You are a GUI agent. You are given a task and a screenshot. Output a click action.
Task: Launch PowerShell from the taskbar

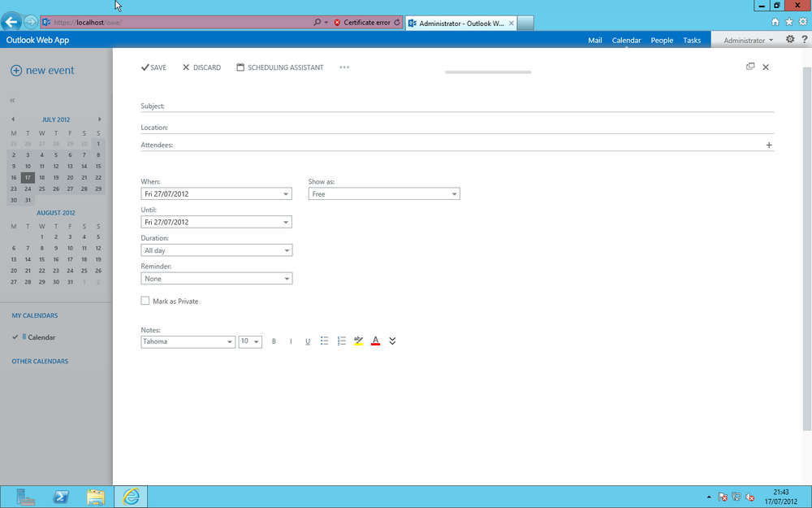point(61,497)
